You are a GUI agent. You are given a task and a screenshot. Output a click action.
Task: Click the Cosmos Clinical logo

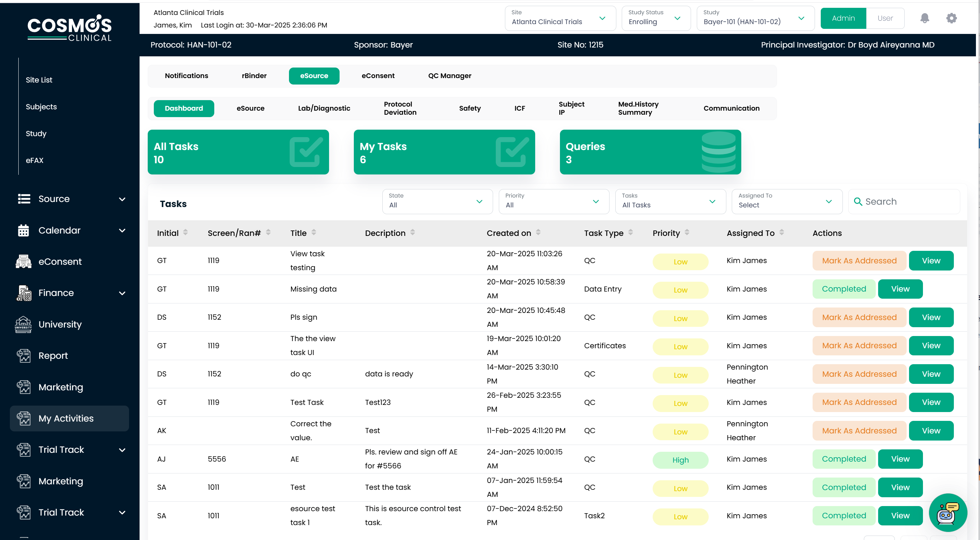tap(70, 28)
